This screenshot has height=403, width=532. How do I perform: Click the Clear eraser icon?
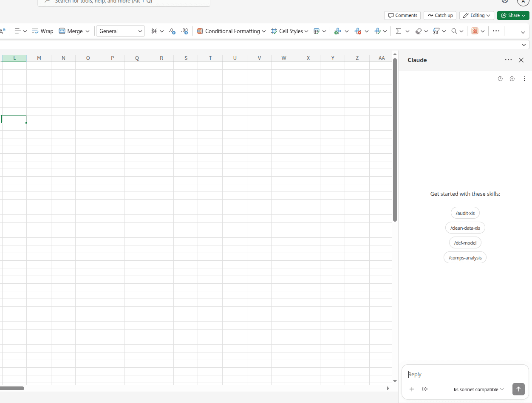click(x=419, y=31)
